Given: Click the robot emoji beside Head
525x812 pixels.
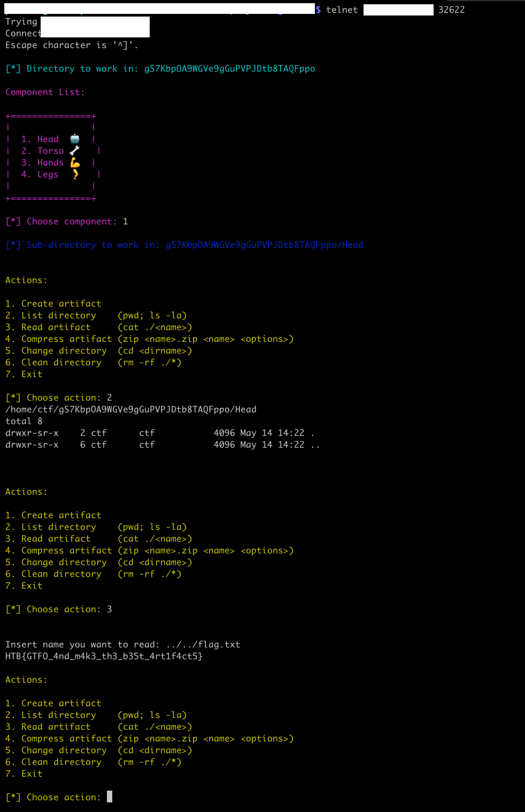Looking at the screenshot, I should (x=75, y=139).
